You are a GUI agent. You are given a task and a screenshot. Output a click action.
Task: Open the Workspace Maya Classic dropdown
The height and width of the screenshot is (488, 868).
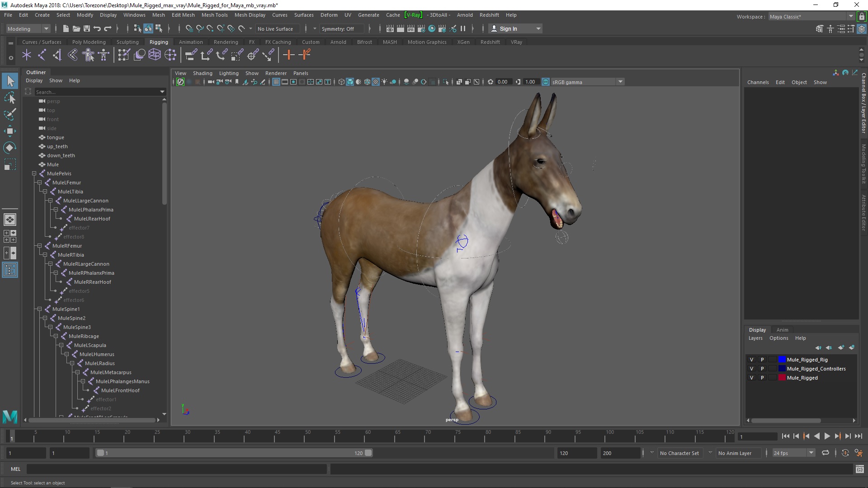point(811,16)
